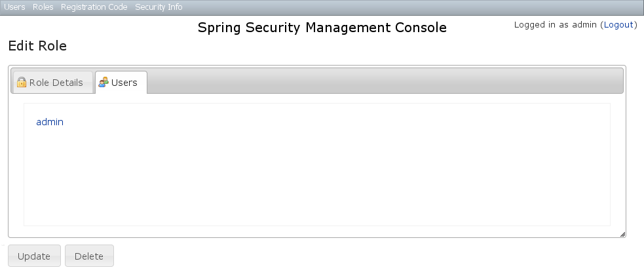Open the Roles menu item

43,7
